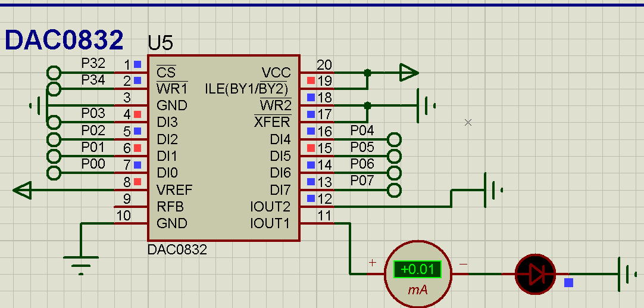Viewport: 644px width, 308px height.
Task: Click the P03 net label
Action: click(93, 113)
